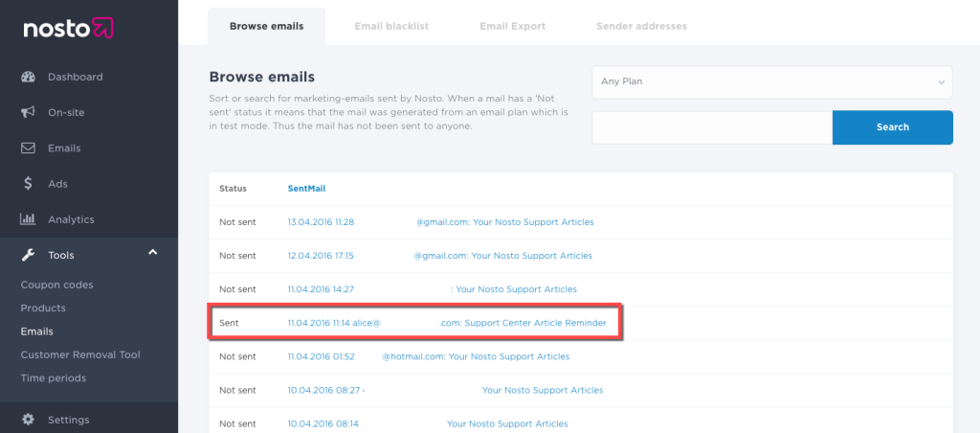This screenshot has width=980, height=433.
Task: Switch to the Email Export tab
Action: (512, 26)
